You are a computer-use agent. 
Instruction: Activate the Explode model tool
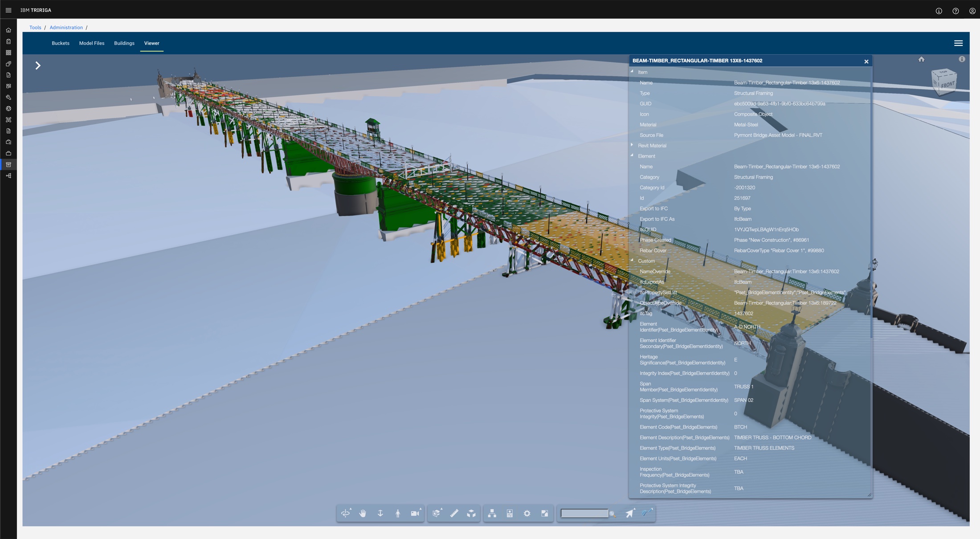pos(471,513)
